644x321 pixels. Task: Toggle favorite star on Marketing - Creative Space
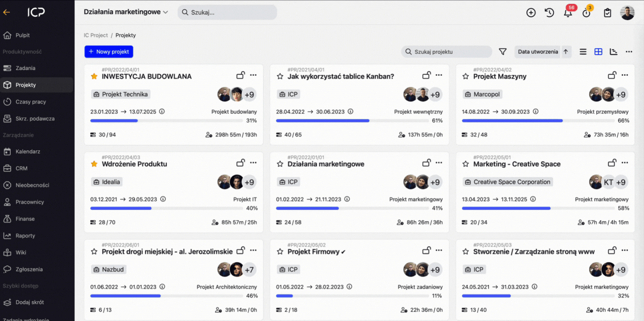[466, 164]
